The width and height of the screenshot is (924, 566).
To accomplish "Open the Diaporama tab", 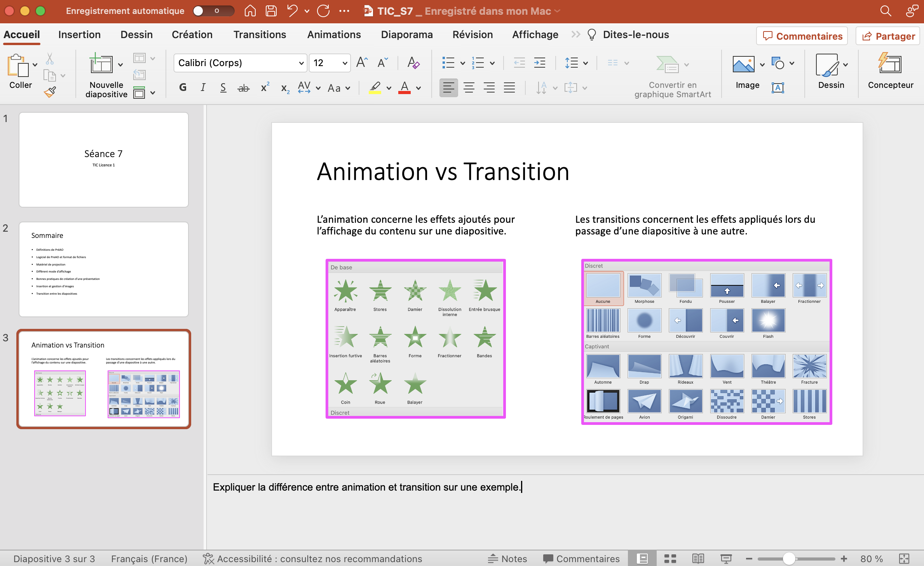I will tap(407, 35).
